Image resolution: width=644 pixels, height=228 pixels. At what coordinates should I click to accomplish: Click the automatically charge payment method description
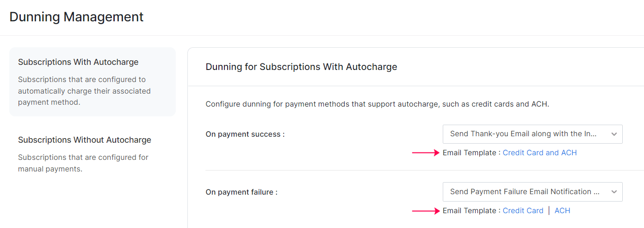84,91
